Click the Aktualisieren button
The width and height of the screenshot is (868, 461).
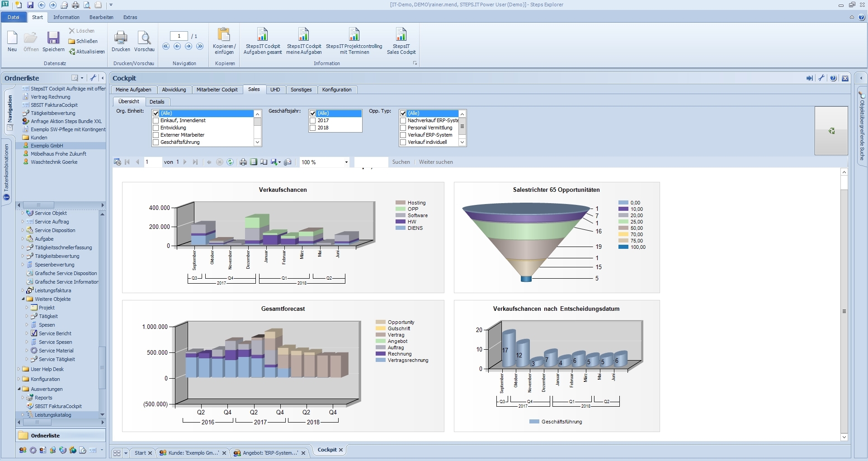[87, 52]
